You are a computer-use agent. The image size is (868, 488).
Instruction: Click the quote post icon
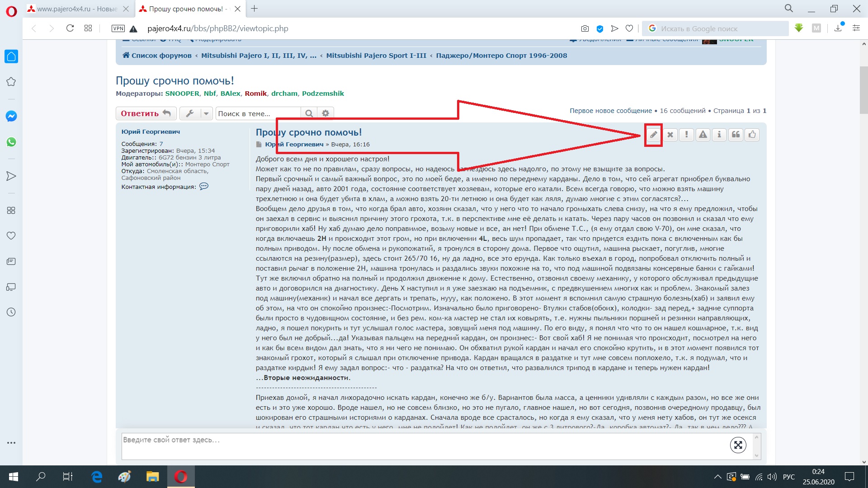(736, 135)
